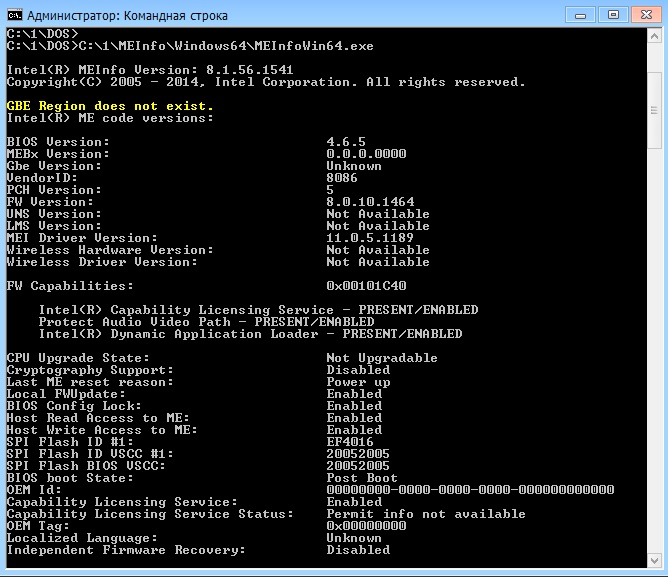The width and height of the screenshot is (668, 577).
Task: Click the FW Version value '8.0.10.1464'
Action: (x=370, y=202)
